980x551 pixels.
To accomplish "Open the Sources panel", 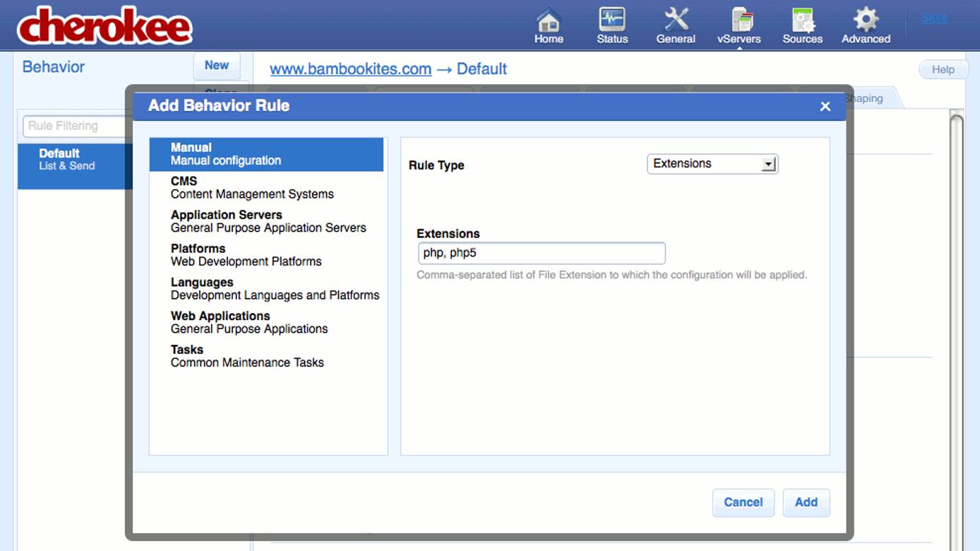I will (802, 25).
